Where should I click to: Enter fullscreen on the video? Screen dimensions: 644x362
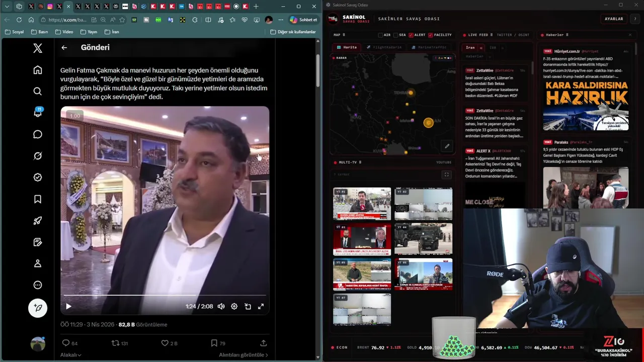(261, 306)
